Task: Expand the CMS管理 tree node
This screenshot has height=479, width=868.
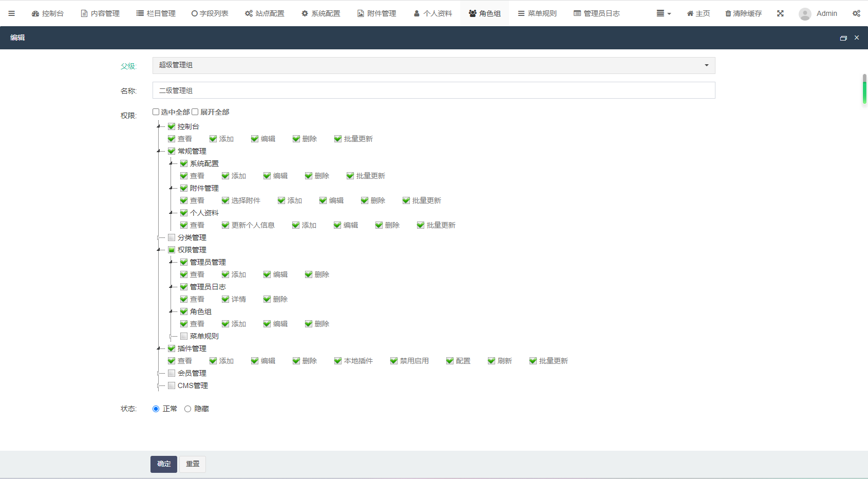Action: pos(159,386)
